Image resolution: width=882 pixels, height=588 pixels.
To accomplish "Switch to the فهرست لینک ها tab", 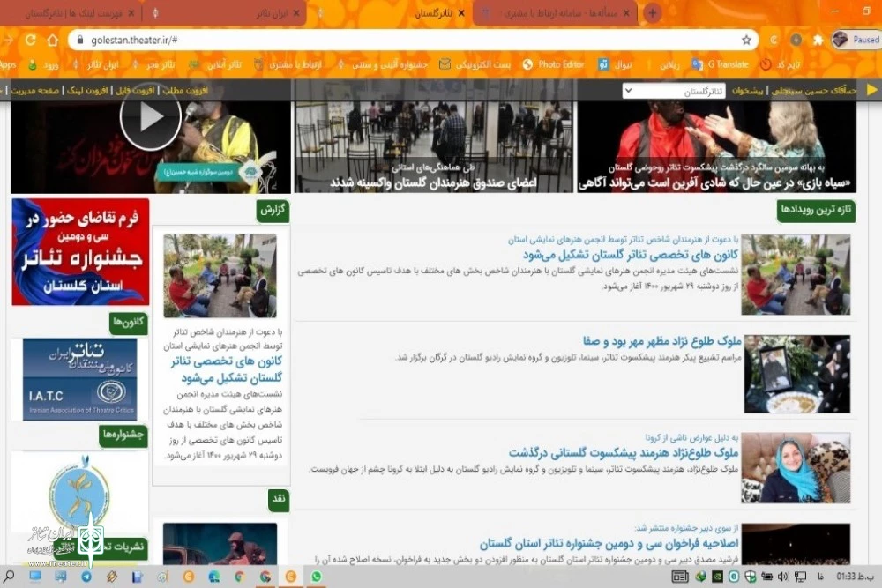I will pos(71,13).
